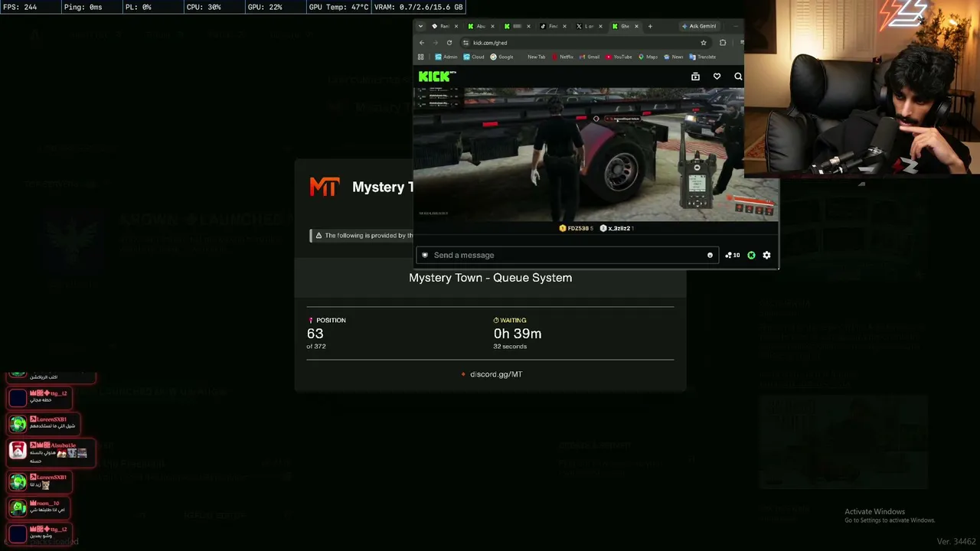Viewport: 980px width, 551px height.
Task: Open the apps grid in bookmarks bar
Action: coord(420,57)
